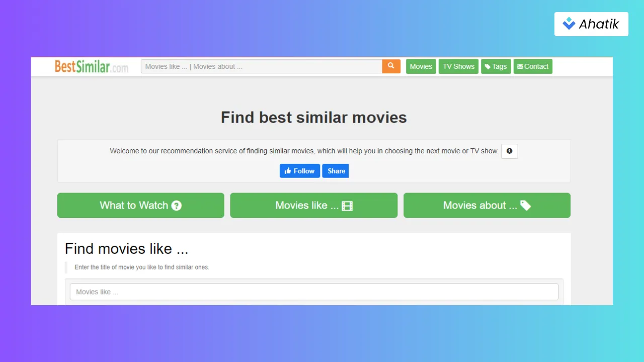Click the orange search magnifier button
The height and width of the screenshot is (362, 644).
391,66
